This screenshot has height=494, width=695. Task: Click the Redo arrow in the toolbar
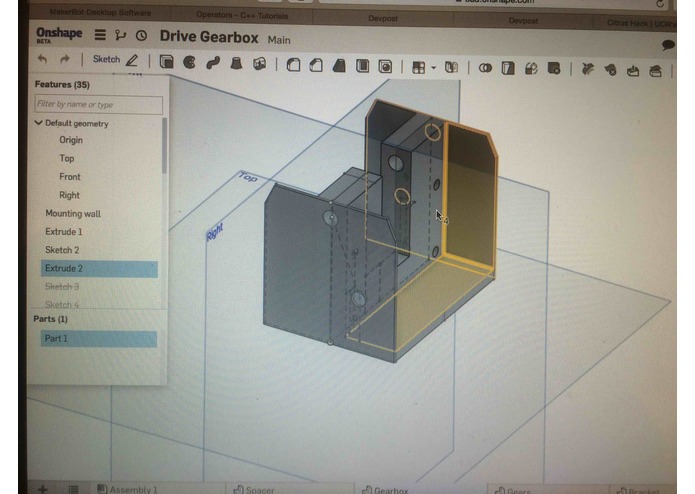coord(65,59)
